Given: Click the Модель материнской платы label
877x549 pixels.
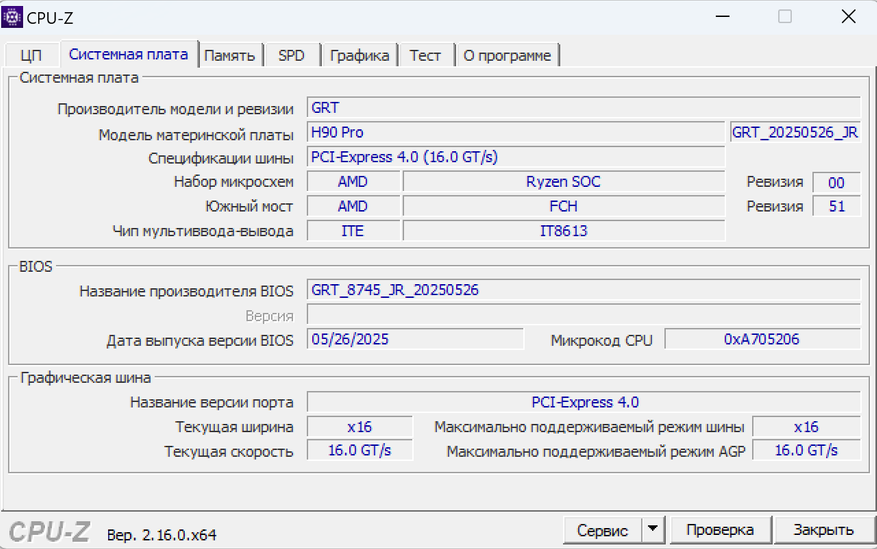Looking at the screenshot, I should (x=196, y=135).
